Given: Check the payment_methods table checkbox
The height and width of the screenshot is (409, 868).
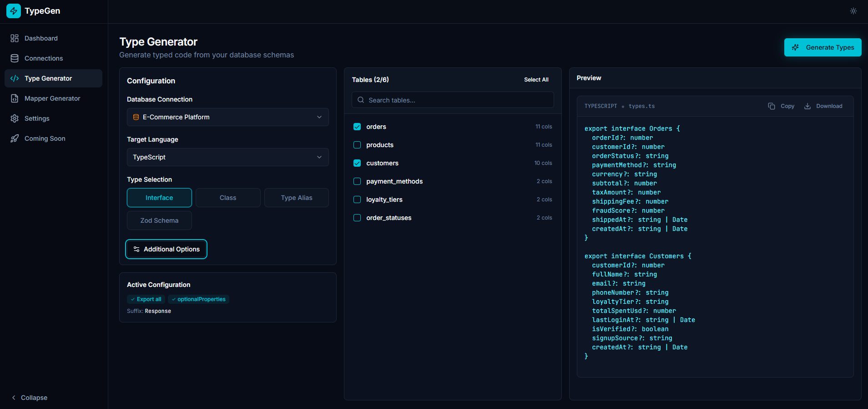Looking at the screenshot, I should [x=357, y=181].
